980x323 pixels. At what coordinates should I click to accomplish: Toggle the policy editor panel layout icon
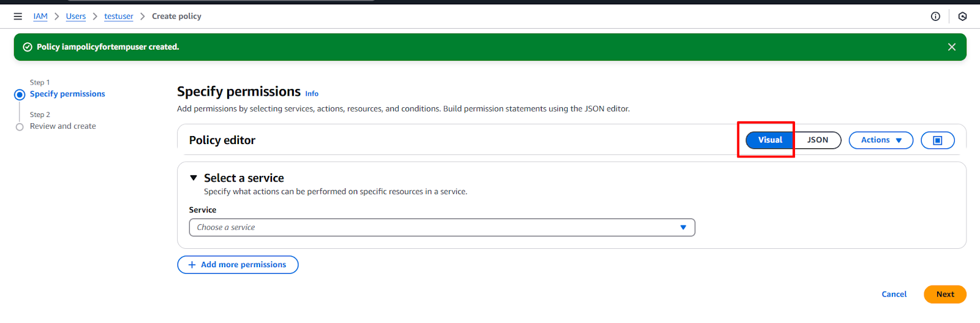(x=938, y=140)
